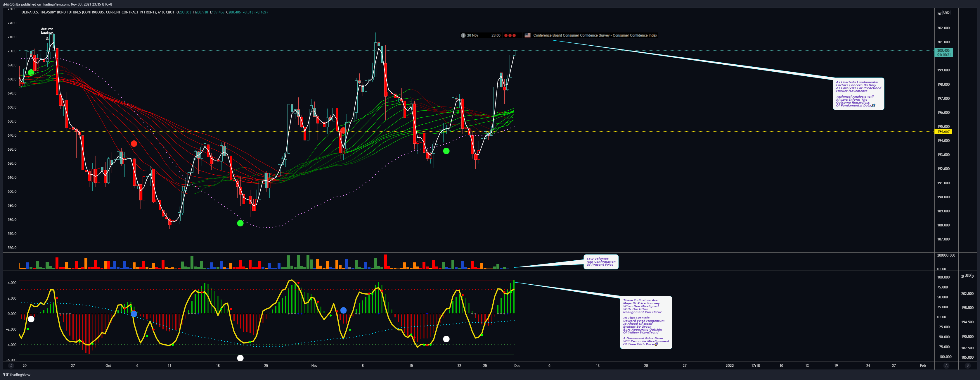Viewport: 980px width, 380px height.
Task: Select the 'These Indicators Are Maps' callout note
Action: click(x=646, y=322)
